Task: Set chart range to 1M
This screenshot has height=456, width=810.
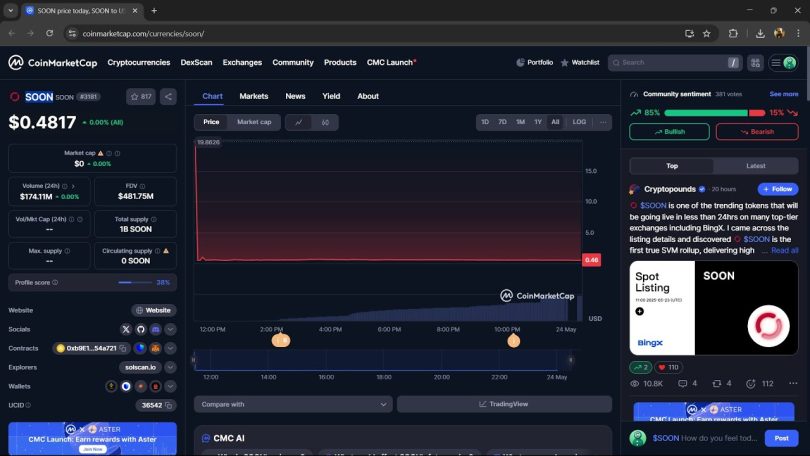Action: (x=520, y=122)
